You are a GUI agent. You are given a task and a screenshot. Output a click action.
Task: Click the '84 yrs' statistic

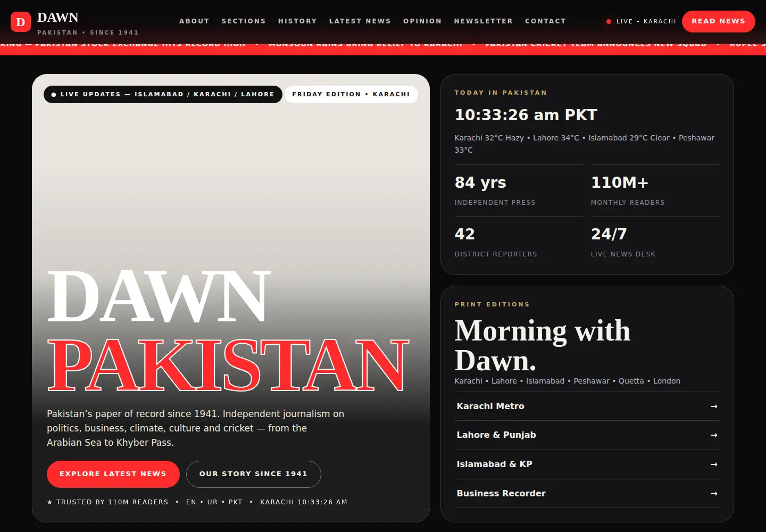(x=480, y=182)
